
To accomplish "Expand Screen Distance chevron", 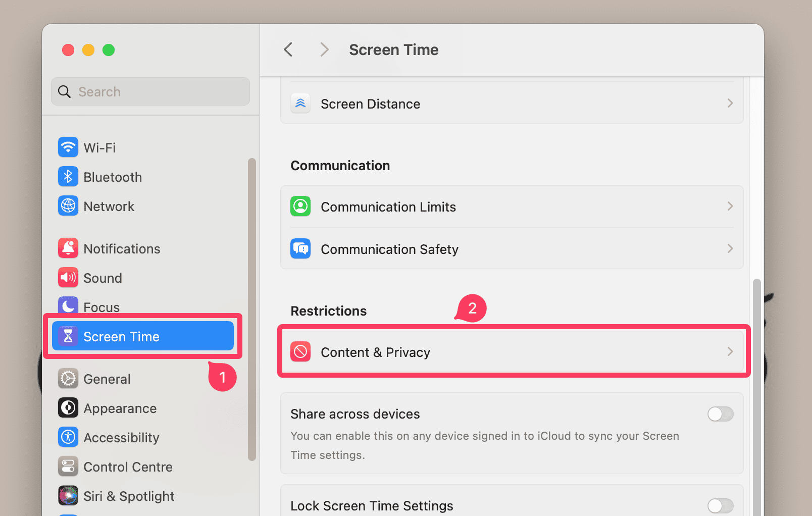I will click(730, 104).
